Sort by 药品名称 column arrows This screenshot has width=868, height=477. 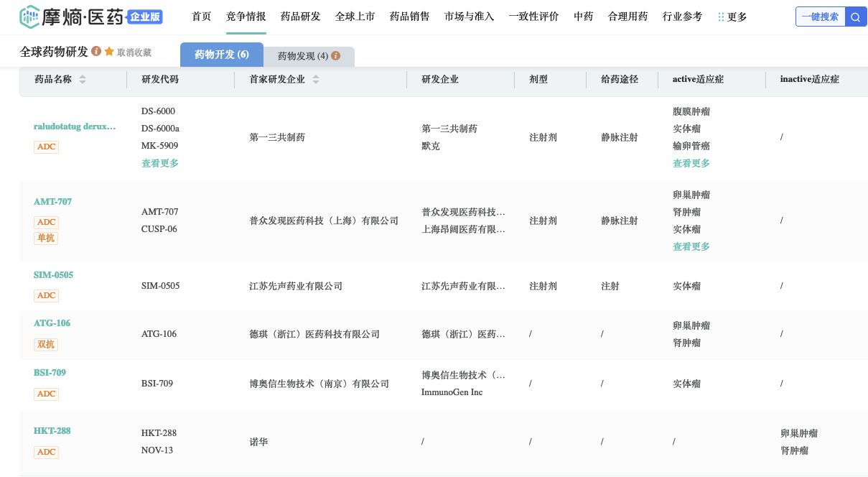click(x=83, y=80)
